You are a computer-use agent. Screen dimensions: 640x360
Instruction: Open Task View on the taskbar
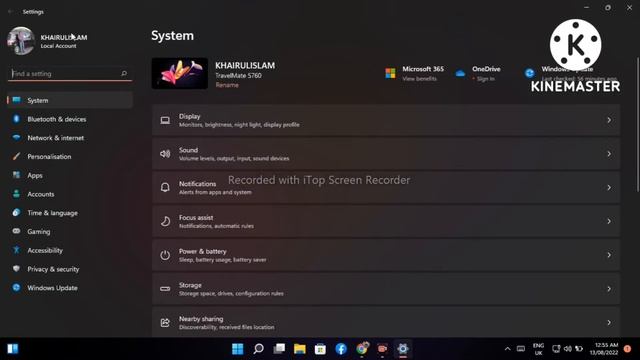279,349
